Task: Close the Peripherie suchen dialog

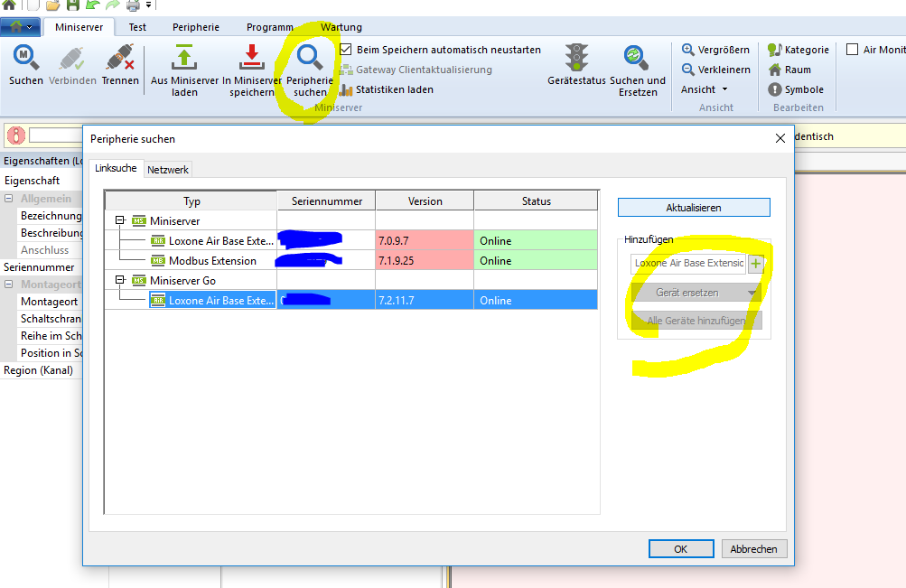Action: tap(780, 138)
